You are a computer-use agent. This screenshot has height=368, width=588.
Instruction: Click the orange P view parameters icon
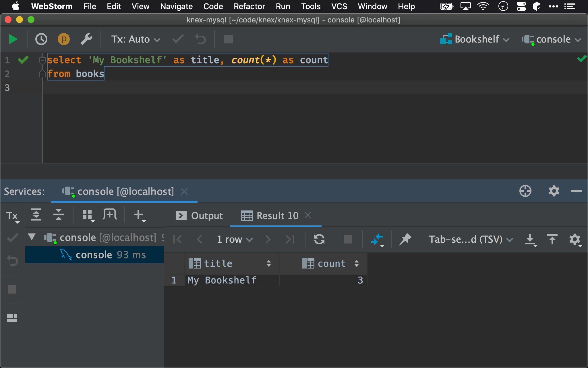click(x=64, y=39)
